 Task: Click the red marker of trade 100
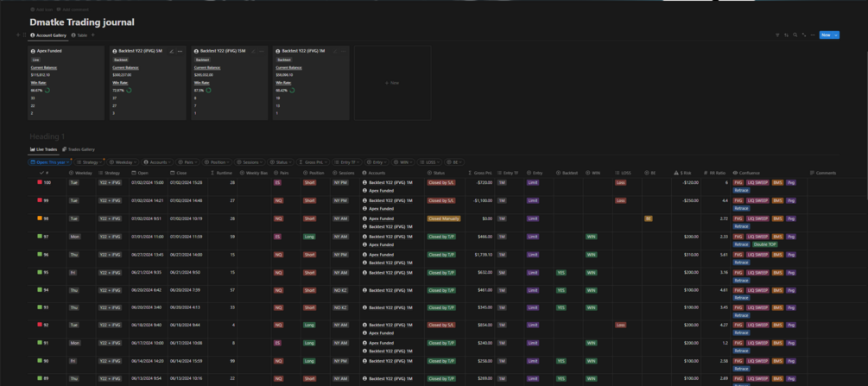pos(40,181)
